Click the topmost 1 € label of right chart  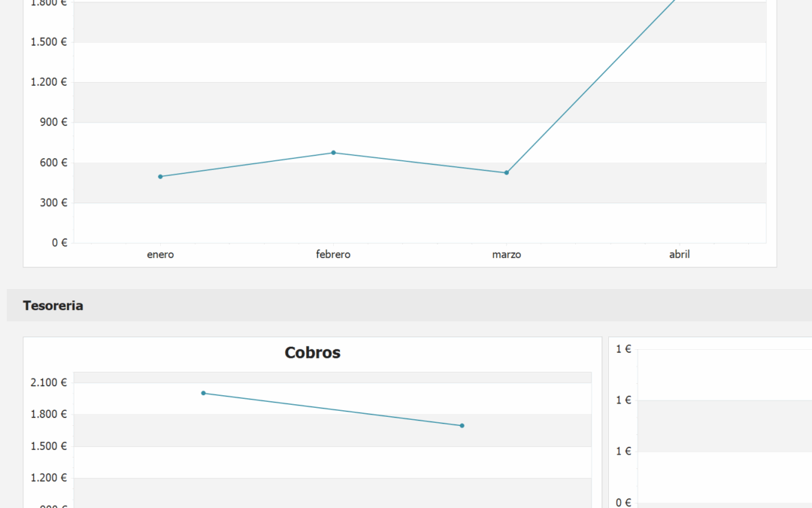tap(623, 349)
